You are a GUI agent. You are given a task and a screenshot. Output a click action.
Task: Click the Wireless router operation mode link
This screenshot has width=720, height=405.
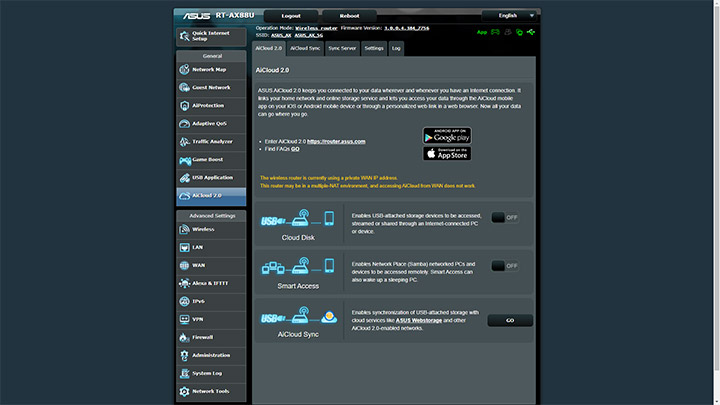tap(316, 28)
